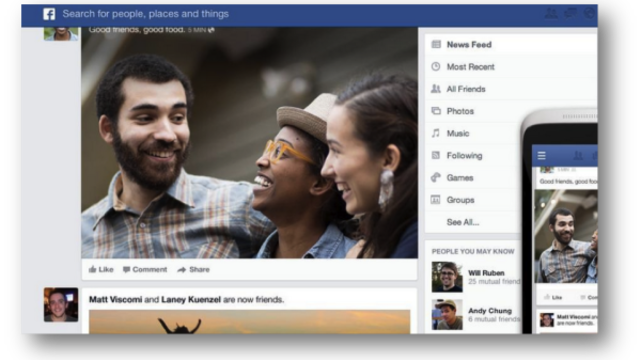Viewport: 640px width, 360px height.
Task: Tap friends icon on phone header
Action: tap(578, 156)
